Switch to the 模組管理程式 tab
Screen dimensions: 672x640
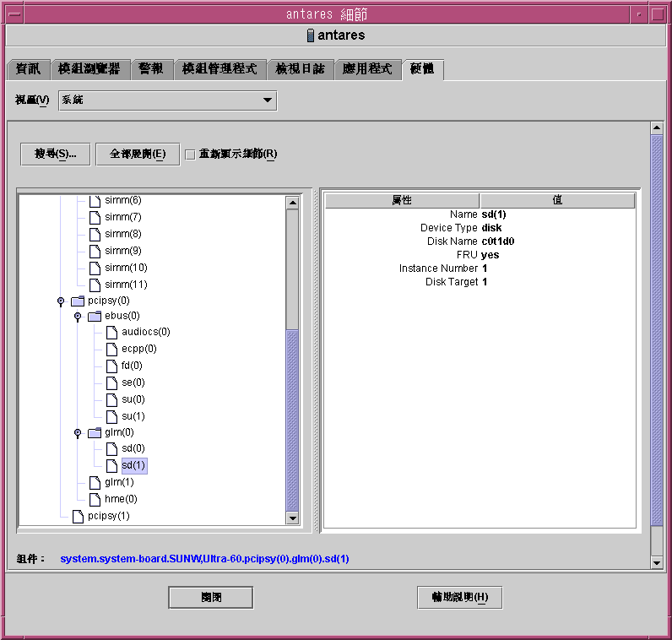coord(219,69)
